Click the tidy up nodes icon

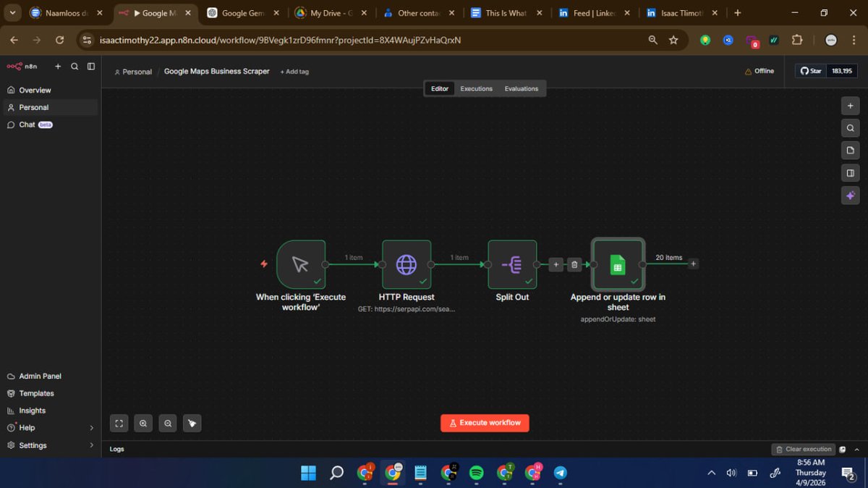pyautogui.click(x=192, y=424)
